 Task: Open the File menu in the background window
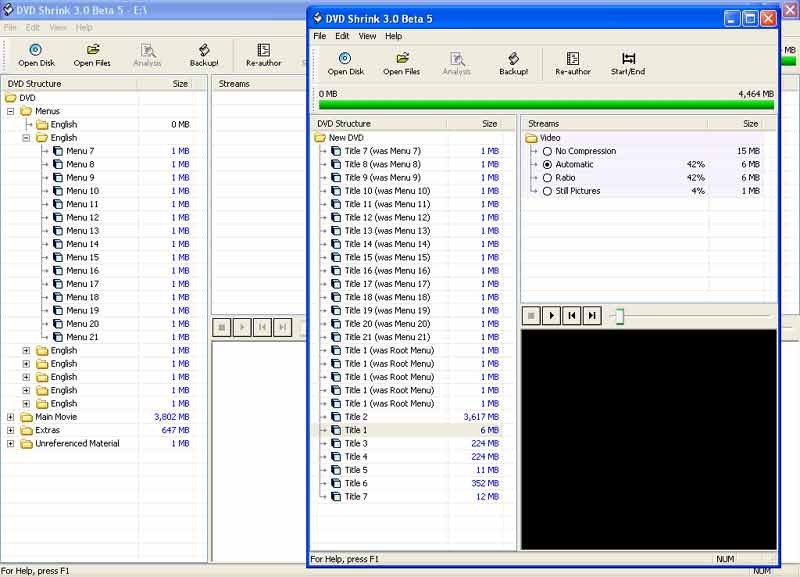coord(10,28)
